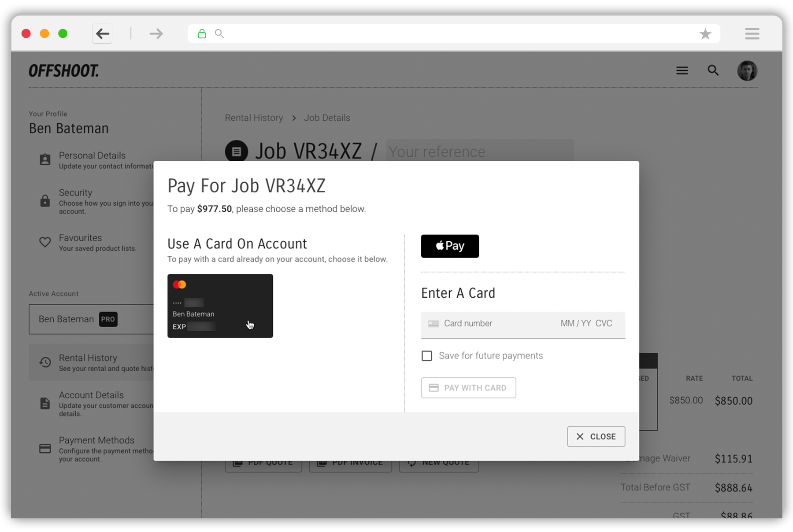793x532 pixels.
Task: Open the Ben Bateman PRO active account selector
Action: [x=91, y=319]
